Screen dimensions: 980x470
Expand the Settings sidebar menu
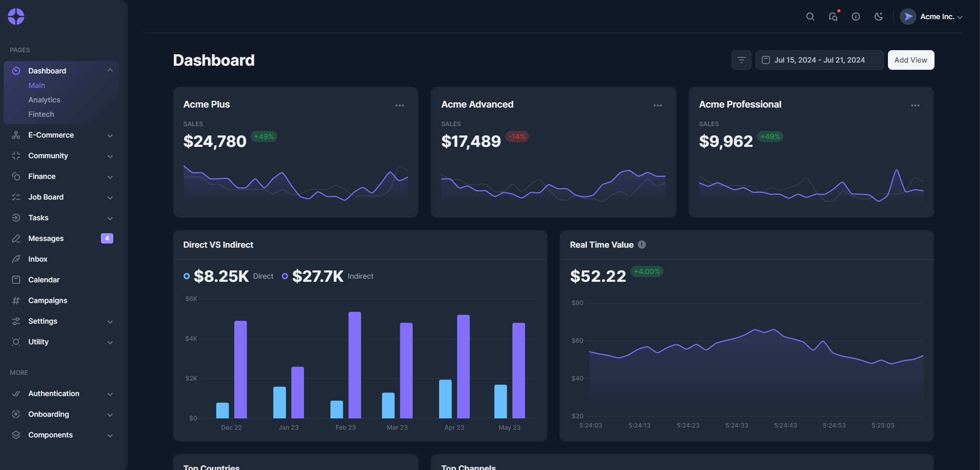coord(110,321)
